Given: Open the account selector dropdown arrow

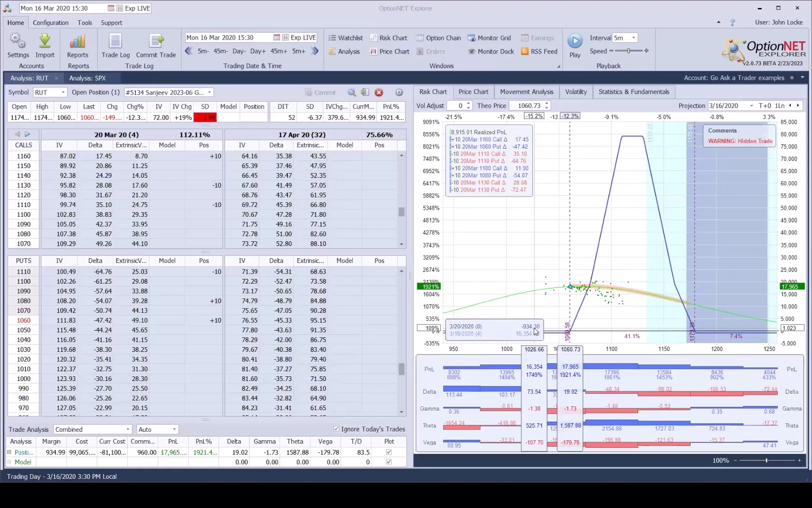Looking at the screenshot, I should point(802,78).
